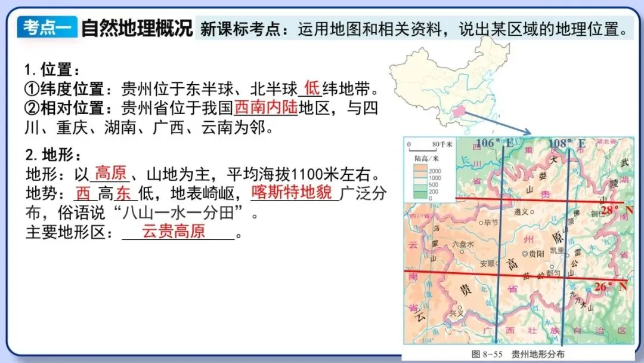Click the 安顺 city marker
The height and width of the screenshot is (363, 644).
coord(497,263)
